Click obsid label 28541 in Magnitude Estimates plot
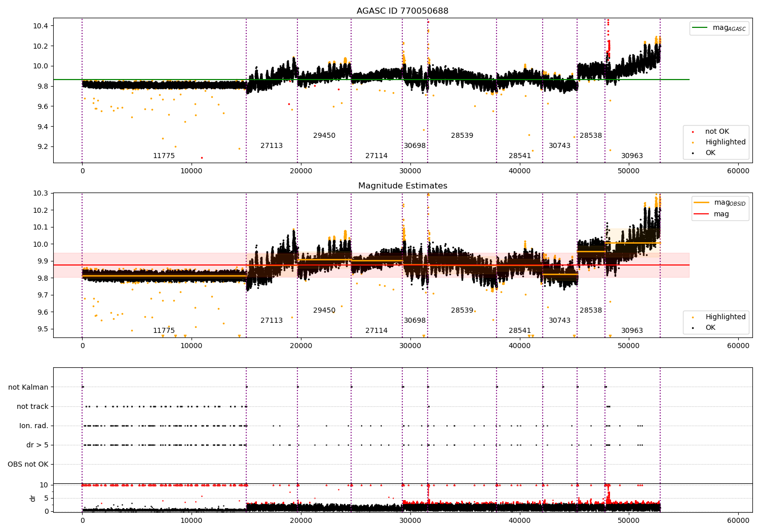This screenshot has height=532, width=760. [520, 331]
